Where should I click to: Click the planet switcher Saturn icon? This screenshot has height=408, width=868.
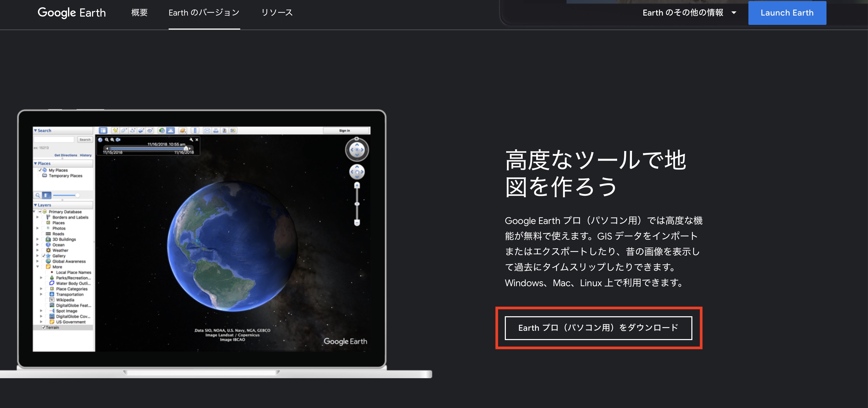[183, 130]
